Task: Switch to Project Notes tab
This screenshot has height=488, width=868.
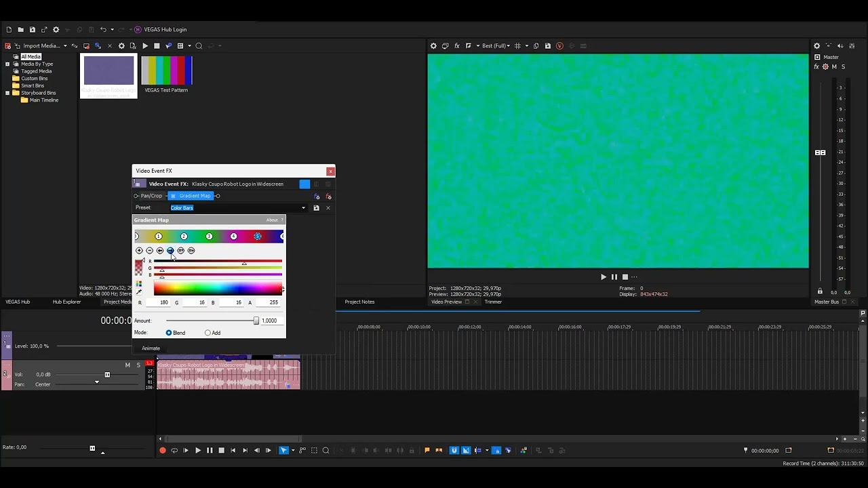Action: coord(359,302)
